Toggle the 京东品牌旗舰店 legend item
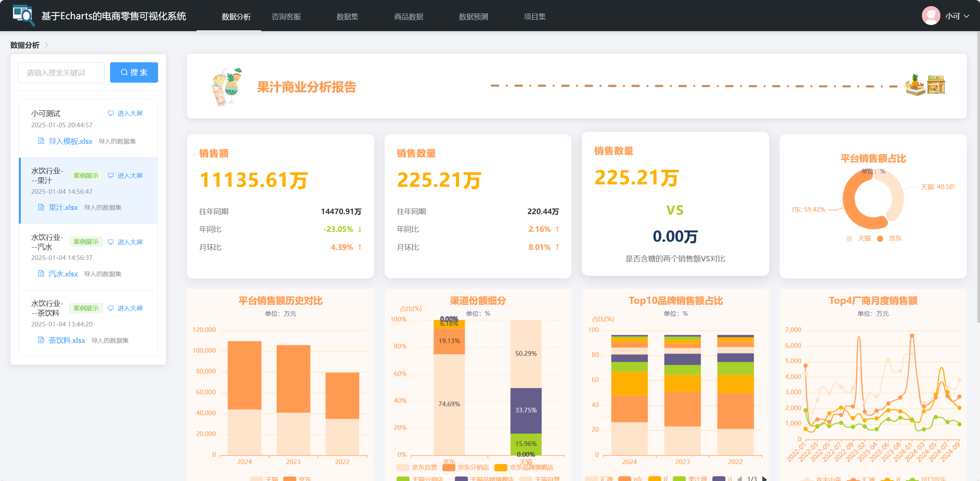The image size is (980, 481). pyautogui.click(x=524, y=467)
